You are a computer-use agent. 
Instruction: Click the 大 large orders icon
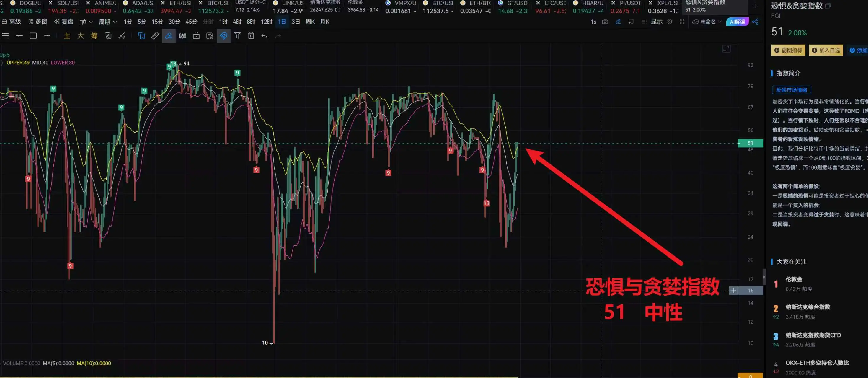(x=81, y=36)
